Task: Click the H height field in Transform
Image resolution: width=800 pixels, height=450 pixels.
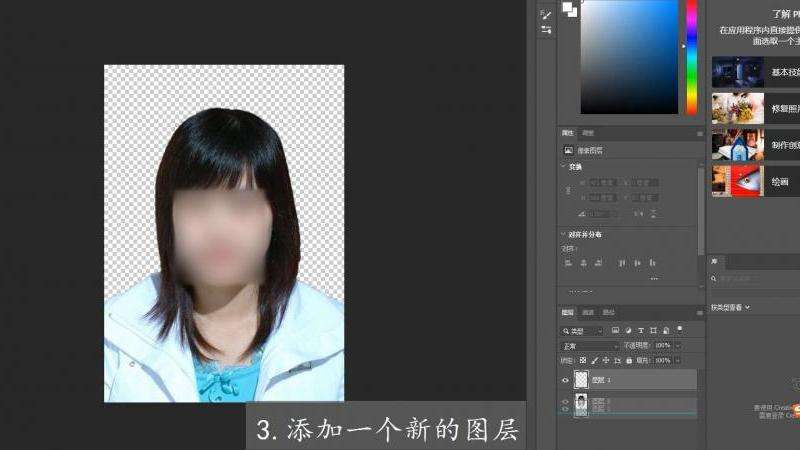Action: (604, 197)
